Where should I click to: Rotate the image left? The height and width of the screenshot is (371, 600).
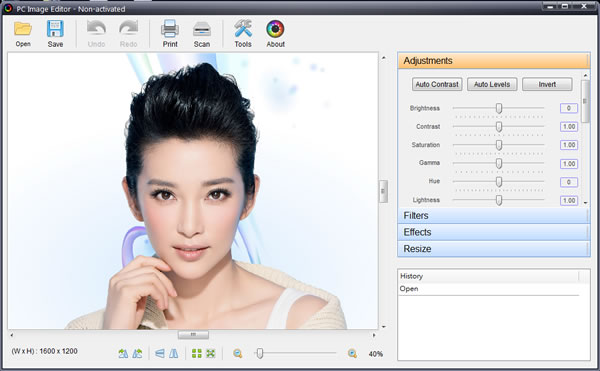123,353
